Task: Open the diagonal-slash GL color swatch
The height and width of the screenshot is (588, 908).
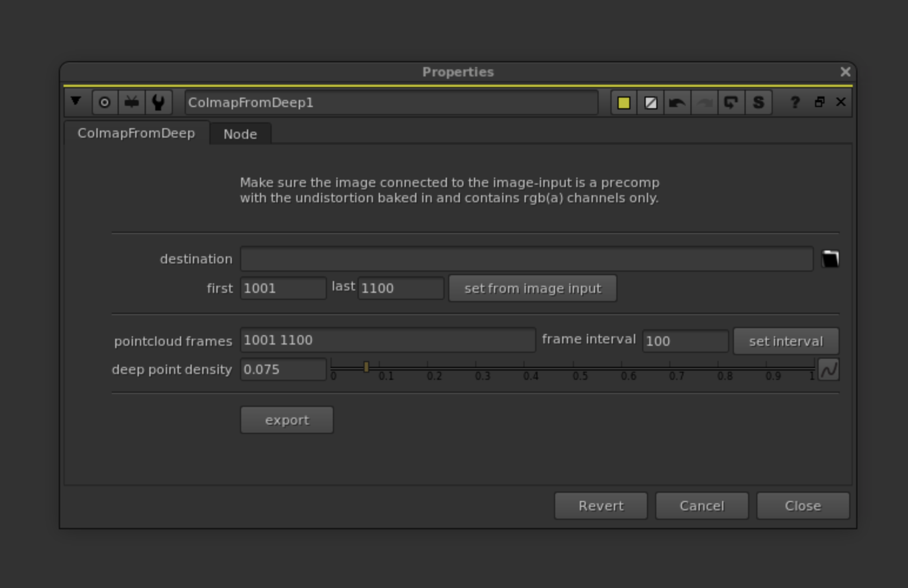Action: click(650, 103)
